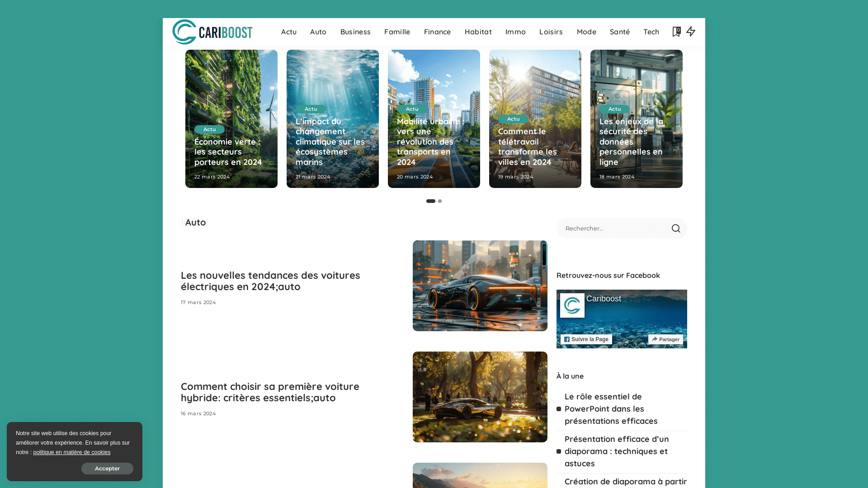The width and height of the screenshot is (868, 488).
Task: Click Actu tag on Mobilité urbaine card
Action: coord(412,109)
